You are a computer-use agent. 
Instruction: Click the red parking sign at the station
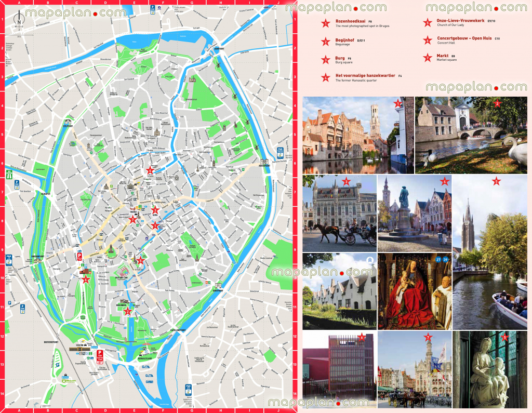point(100,356)
